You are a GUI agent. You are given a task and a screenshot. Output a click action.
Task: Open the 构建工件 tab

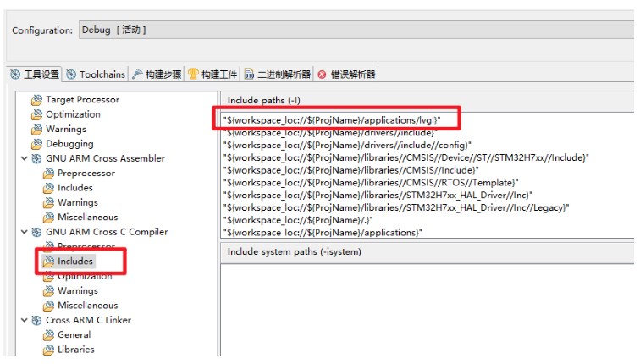click(212, 74)
